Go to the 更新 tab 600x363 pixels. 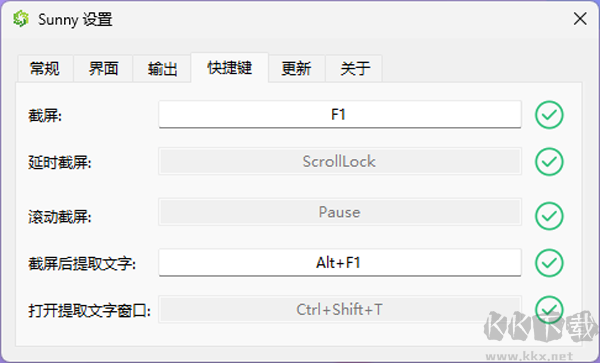297,69
